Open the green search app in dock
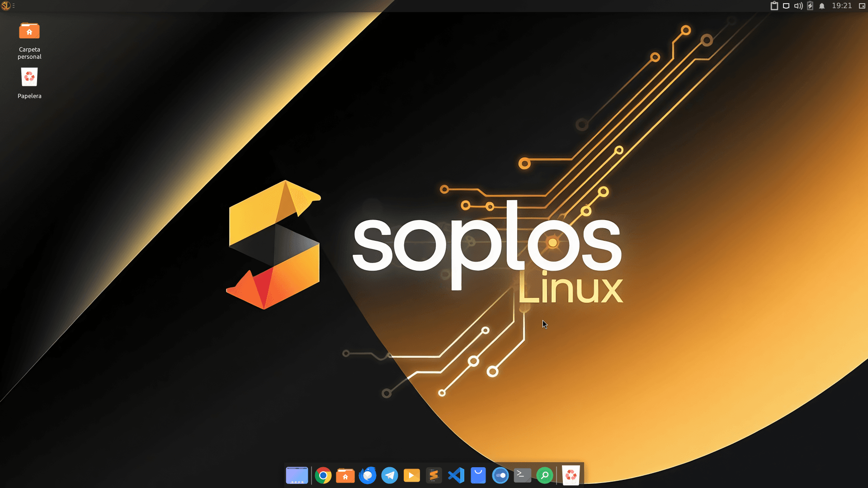This screenshot has width=868, height=488. pos(545,475)
